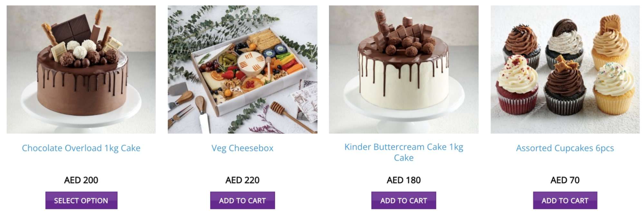Click the AED 180 price label
This screenshot has height=216, width=644.
[x=404, y=180]
